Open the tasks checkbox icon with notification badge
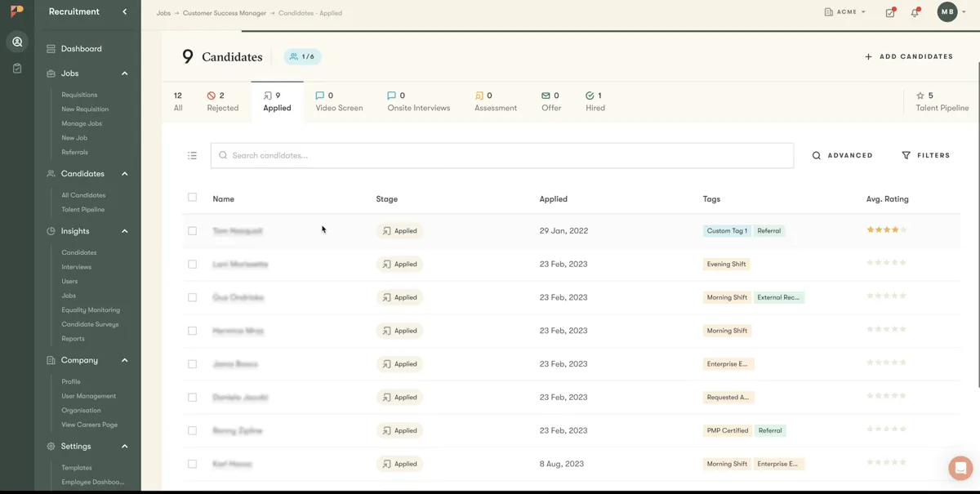 pyautogui.click(x=889, y=12)
